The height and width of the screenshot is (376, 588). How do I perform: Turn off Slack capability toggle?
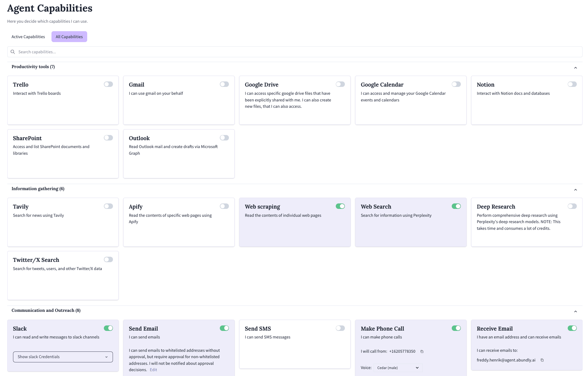click(108, 328)
